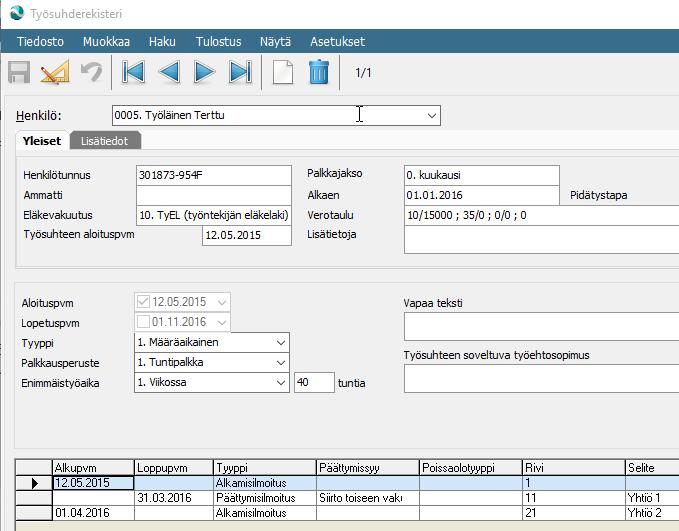This screenshot has width=679, height=531.
Task: Click the Päättymisilmoitus type cell
Action: tap(265, 498)
